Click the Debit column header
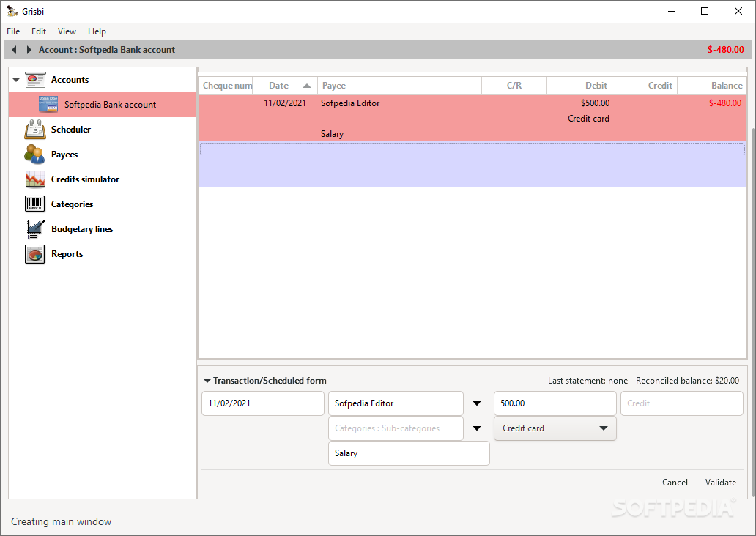Image resolution: width=756 pixels, height=536 pixels. 579,86
